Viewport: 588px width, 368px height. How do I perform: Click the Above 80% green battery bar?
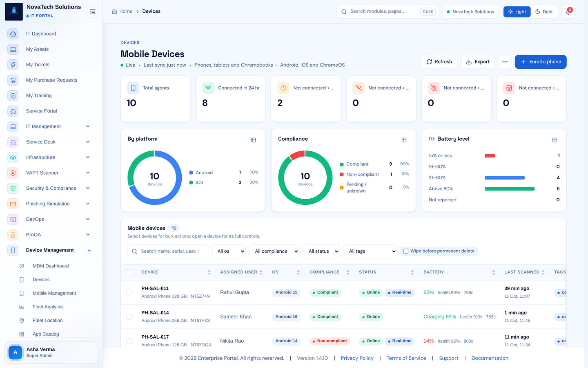pos(510,189)
